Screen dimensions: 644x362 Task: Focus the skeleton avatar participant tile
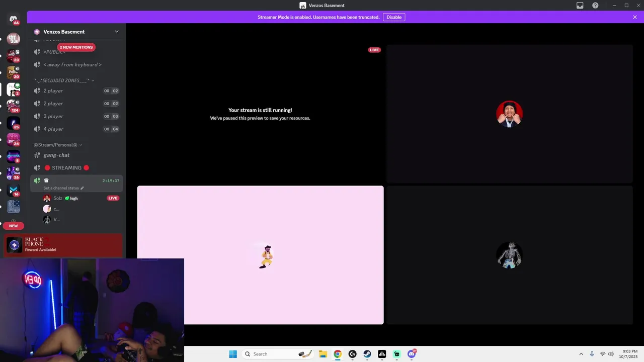(x=510, y=255)
